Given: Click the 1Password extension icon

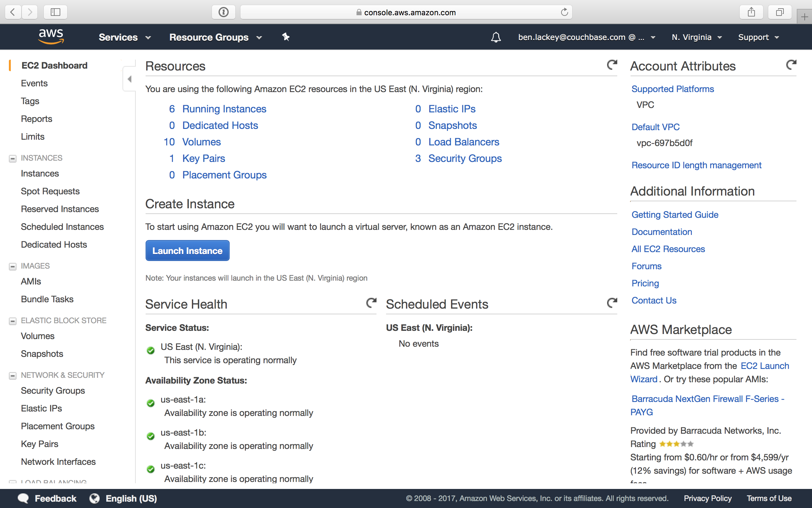Looking at the screenshot, I should (x=224, y=12).
